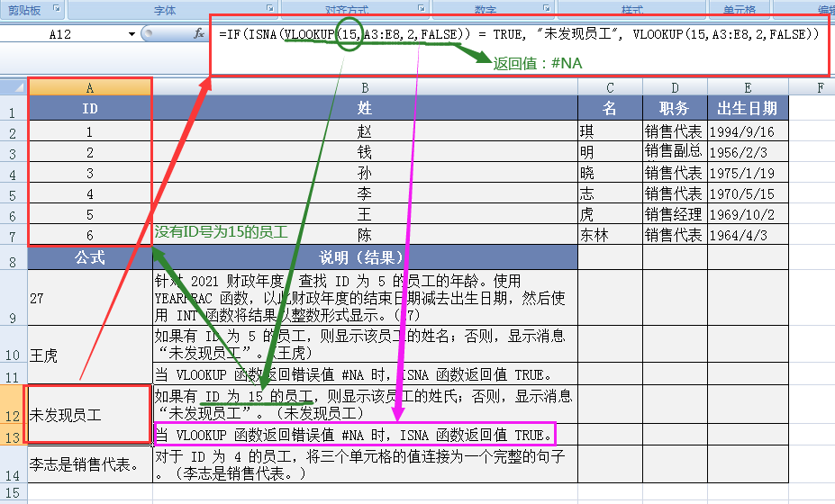Image resolution: width=835 pixels, height=504 pixels.
Task: Select birth date cell 1994/9/16
Action: click(x=748, y=130)
